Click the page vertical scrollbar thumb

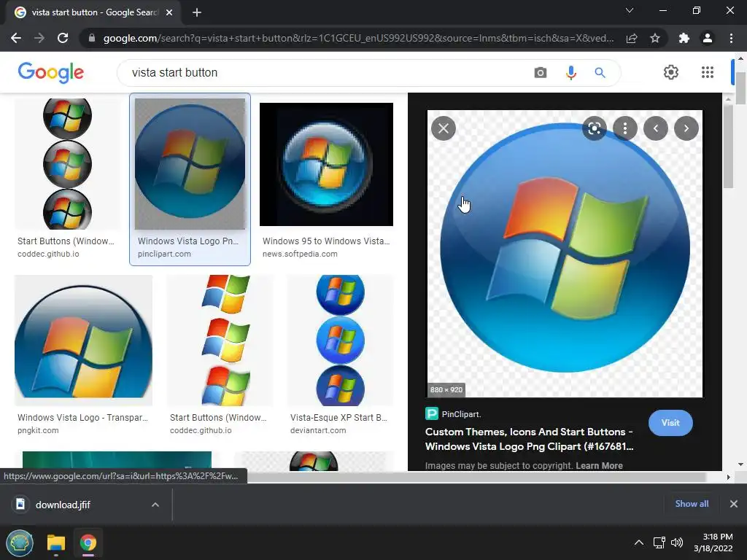click(740, 88)
